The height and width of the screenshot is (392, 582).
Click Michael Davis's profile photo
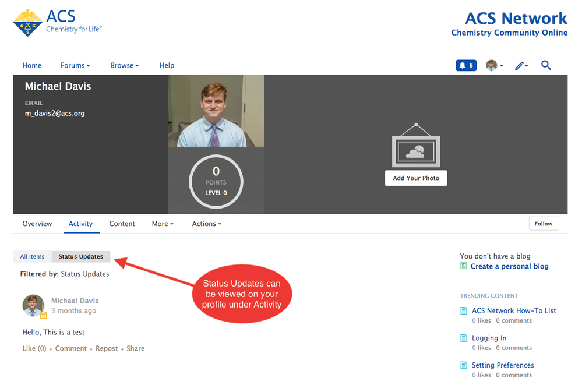(216, 111)
